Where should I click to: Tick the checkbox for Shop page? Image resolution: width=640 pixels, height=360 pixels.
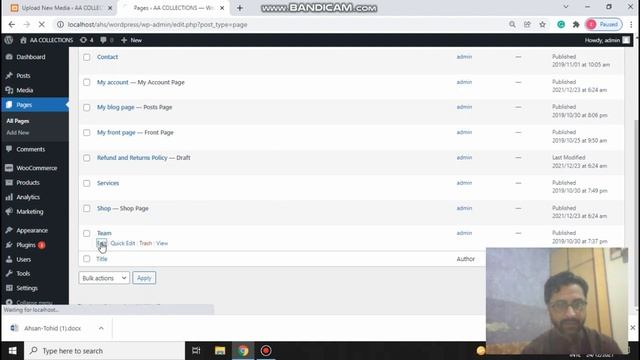[87, 209]
